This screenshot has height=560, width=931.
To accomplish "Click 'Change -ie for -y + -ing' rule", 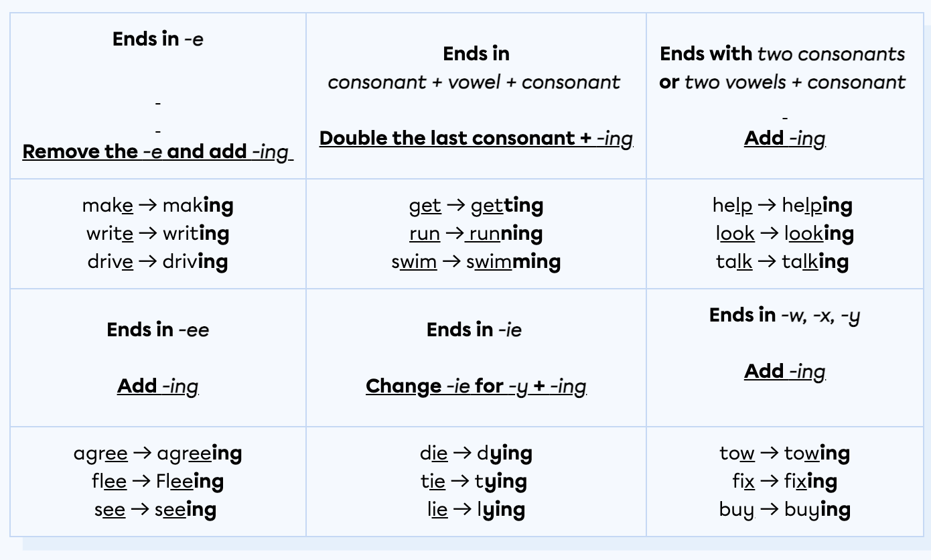I will [x=476, y=387].
